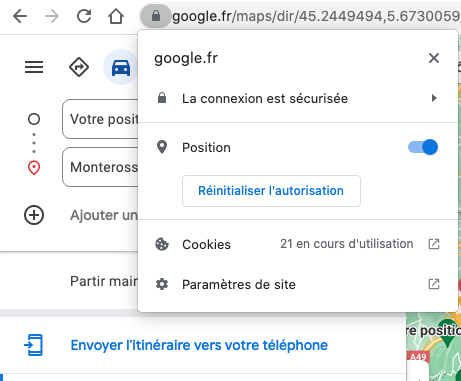This screenshot has height=381, width=461.
Task: Choose the driving car travel mode
Action: click(121, 67)
